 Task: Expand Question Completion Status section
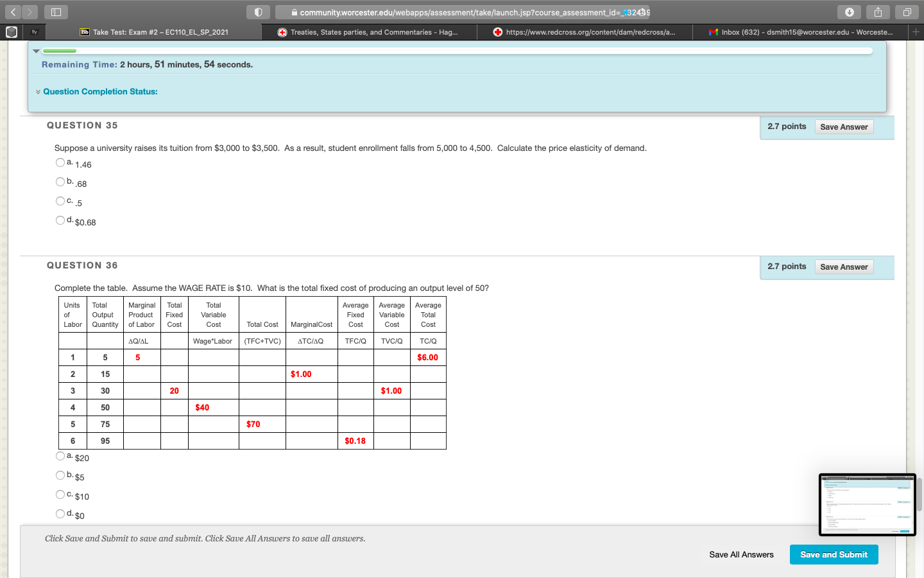click(100, 92)
